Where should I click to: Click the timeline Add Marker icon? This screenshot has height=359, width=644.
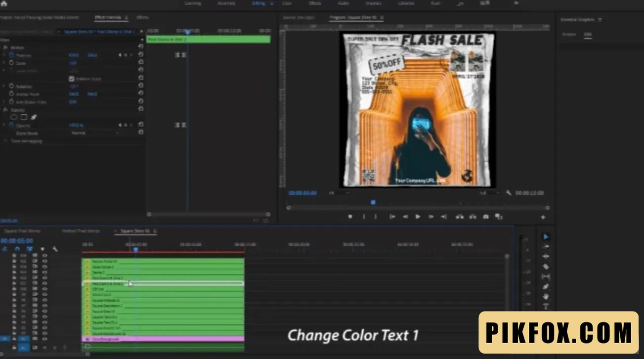(x=43, y=249)
